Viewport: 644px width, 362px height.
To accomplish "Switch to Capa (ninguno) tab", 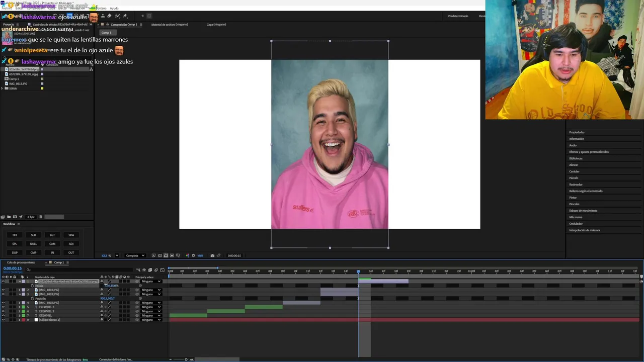I will click(x=216, y=24).
